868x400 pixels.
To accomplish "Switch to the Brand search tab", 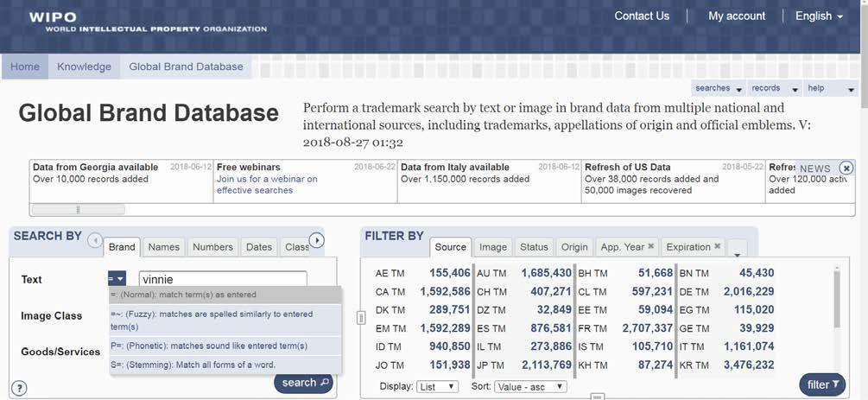I will tap(122, 247).
